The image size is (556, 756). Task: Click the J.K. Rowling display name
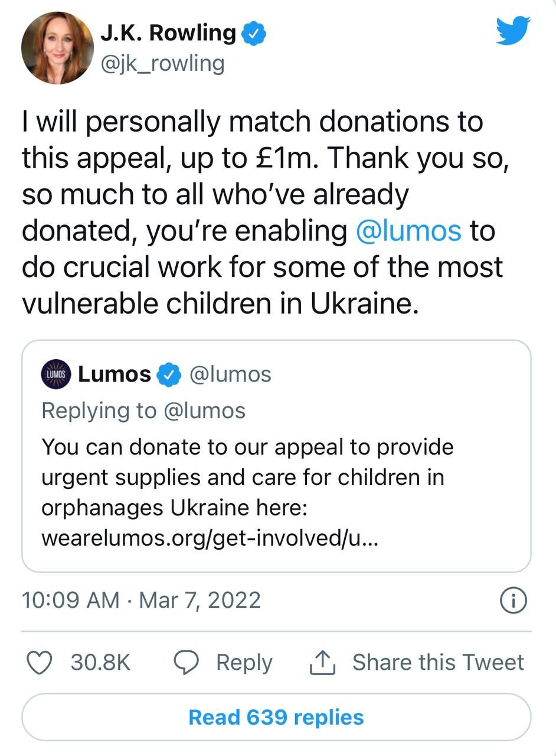pos(168,32)
